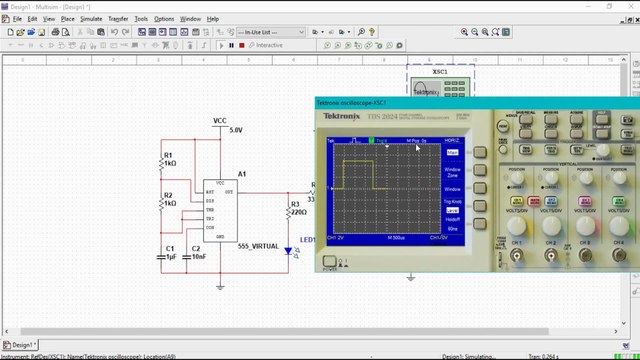The image size is (640, 360).
Task: Click the Spreadsheet View toolbar icon
Action: 152,32
